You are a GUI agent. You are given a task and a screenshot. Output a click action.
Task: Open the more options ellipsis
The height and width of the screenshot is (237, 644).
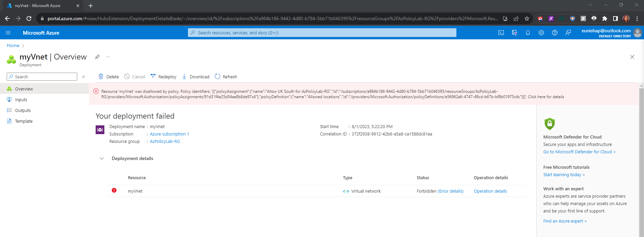pyautogui.click(x=108, y=57)
